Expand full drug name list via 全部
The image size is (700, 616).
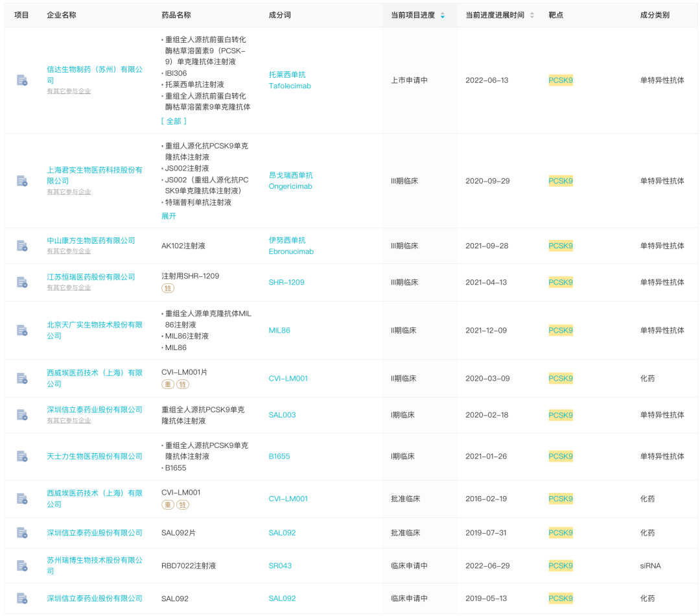[174, 121]
